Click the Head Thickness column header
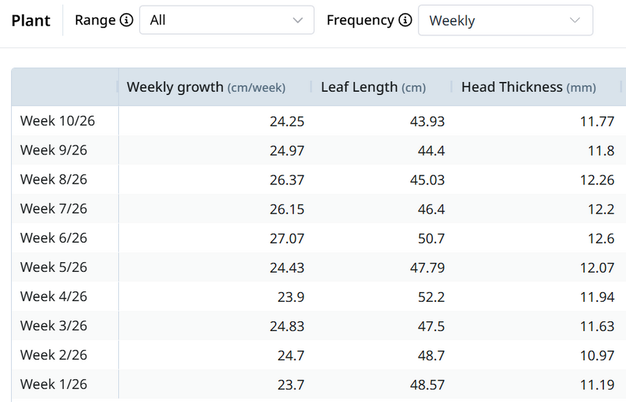The width and height of the screenshot is (626, 402). [x=528, y=87]
